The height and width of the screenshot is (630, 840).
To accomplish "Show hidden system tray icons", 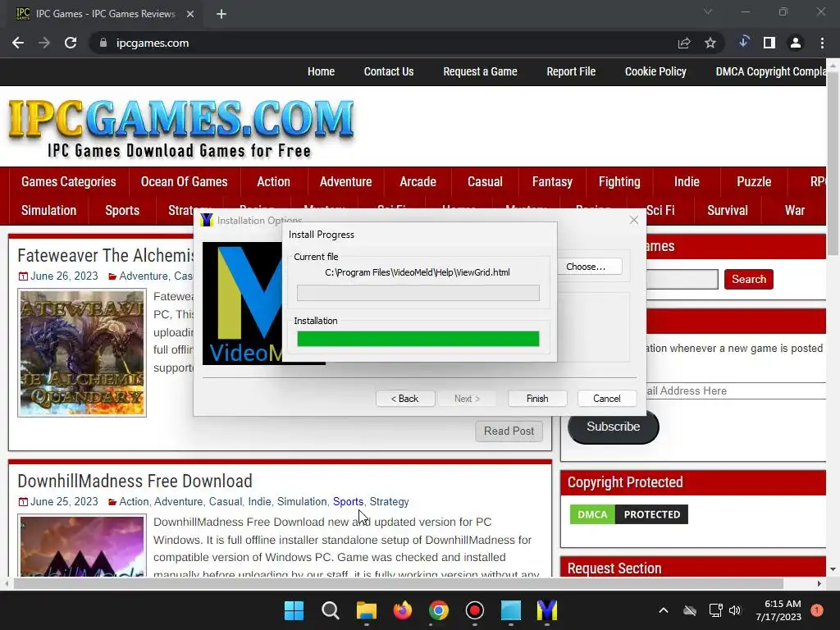I will (x=663, y=610).
